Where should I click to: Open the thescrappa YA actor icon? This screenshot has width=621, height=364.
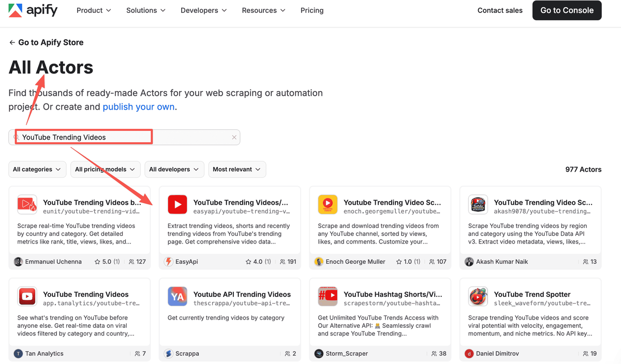point(178,297)
